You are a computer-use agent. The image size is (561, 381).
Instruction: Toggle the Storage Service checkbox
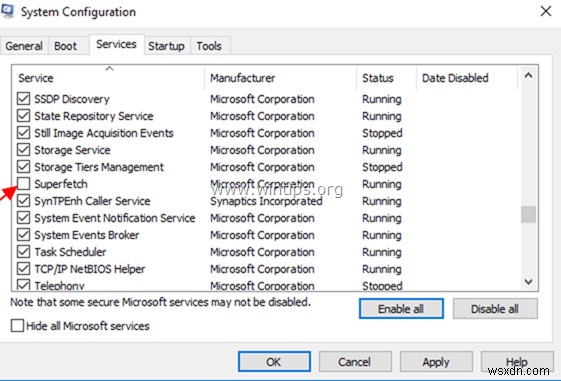coord(24,150)
